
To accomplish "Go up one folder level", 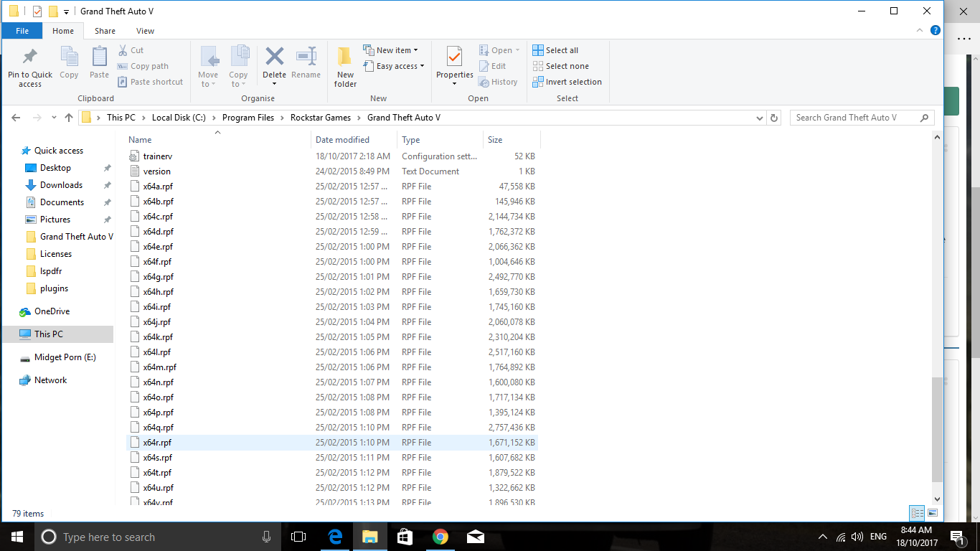I will [x=69, y=118].
